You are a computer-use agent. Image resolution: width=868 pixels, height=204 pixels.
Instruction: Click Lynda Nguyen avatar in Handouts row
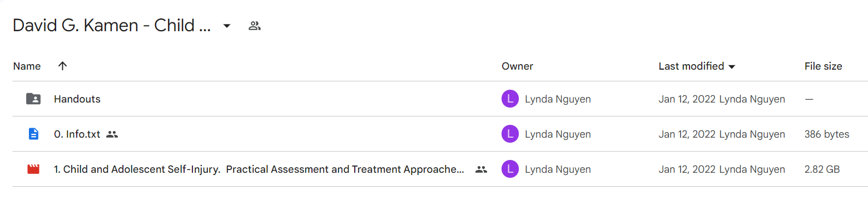pyautogui.click(x=510, y=99)
